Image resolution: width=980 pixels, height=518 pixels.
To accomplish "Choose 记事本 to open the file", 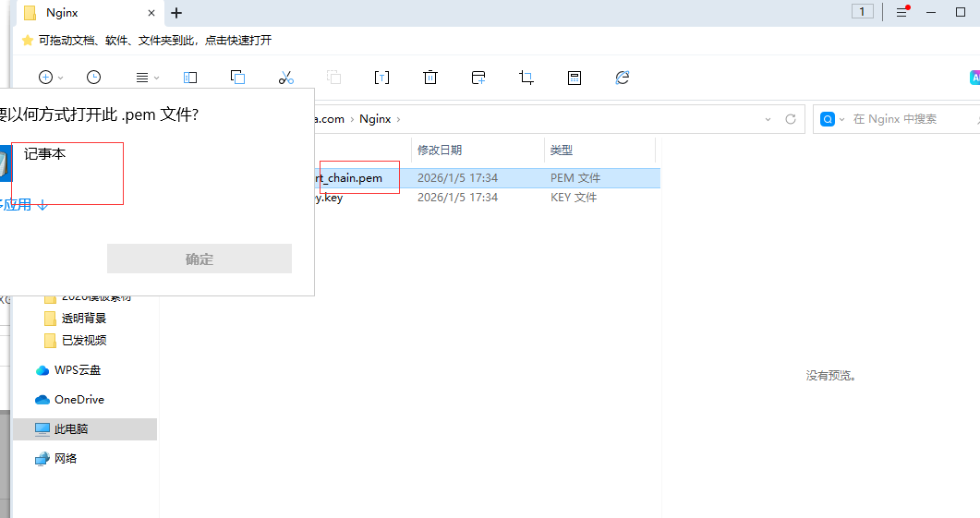I will pyautogui.click(x=44, y=155).
